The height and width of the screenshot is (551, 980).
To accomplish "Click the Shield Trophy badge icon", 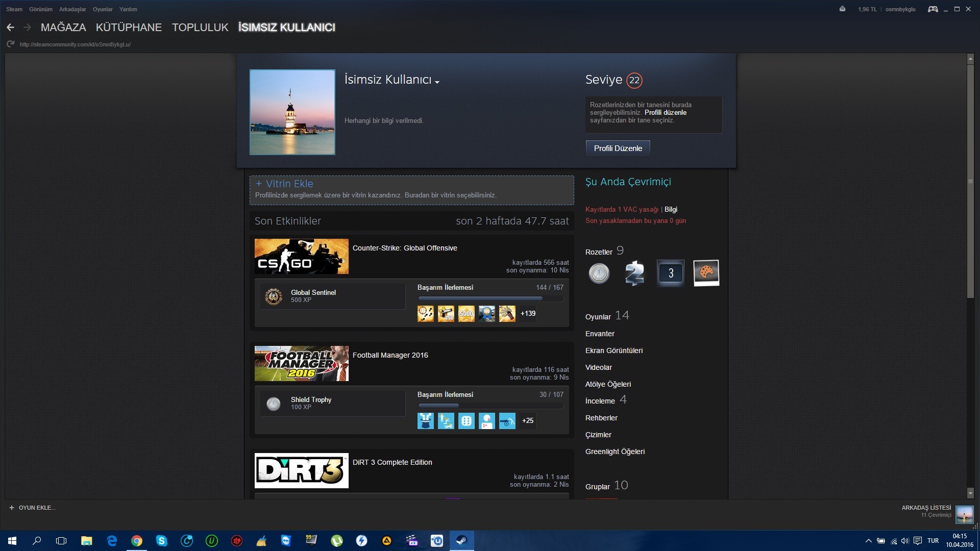I will [x=274, y=404].
